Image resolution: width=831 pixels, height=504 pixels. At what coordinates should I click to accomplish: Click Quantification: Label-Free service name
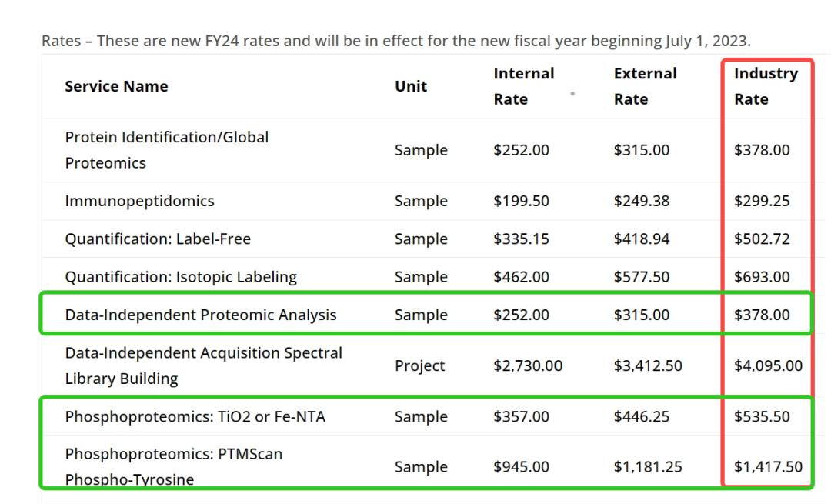click(158, 239)
